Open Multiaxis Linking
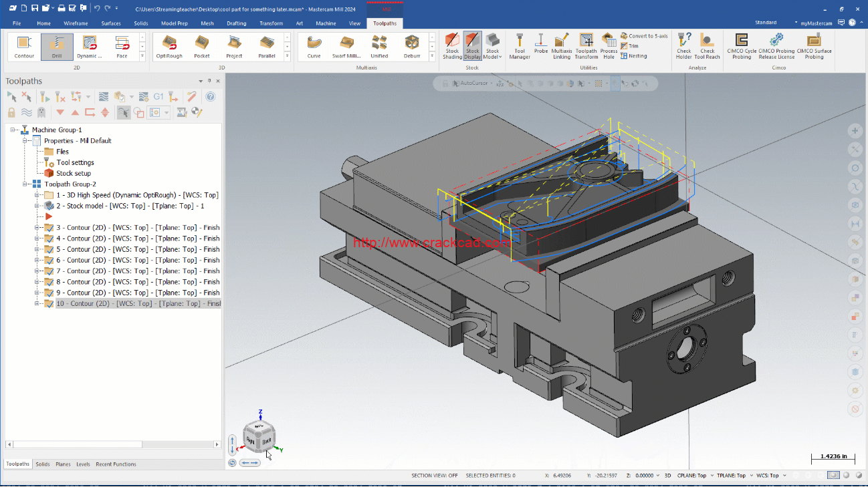Screen dimensions: 868x487 [562, 46]
